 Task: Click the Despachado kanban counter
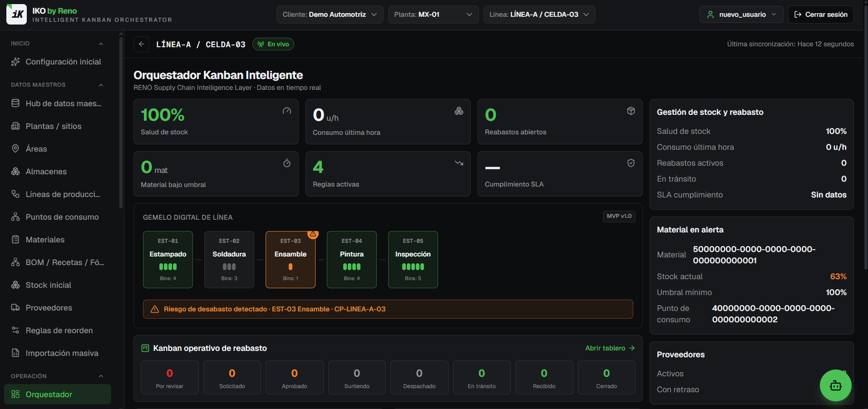coord(419,377)
